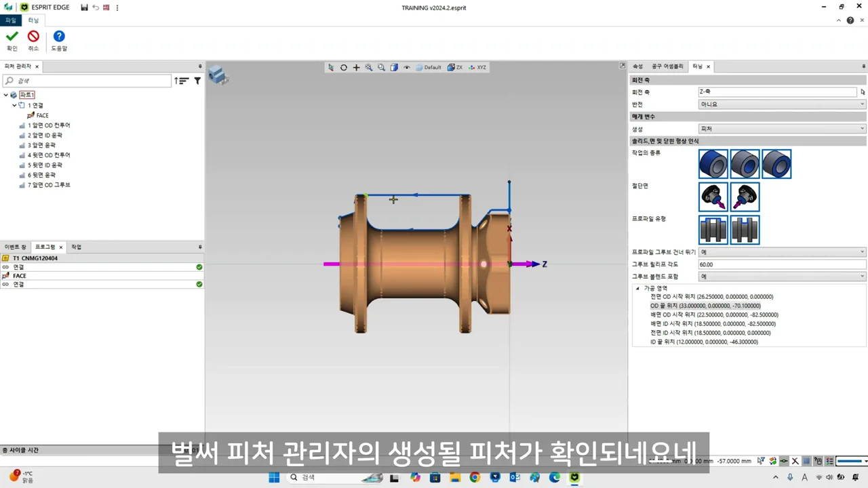Collapse the 파트1 tree node
This screenshot has height=488, width=868.
coord(6,95)
